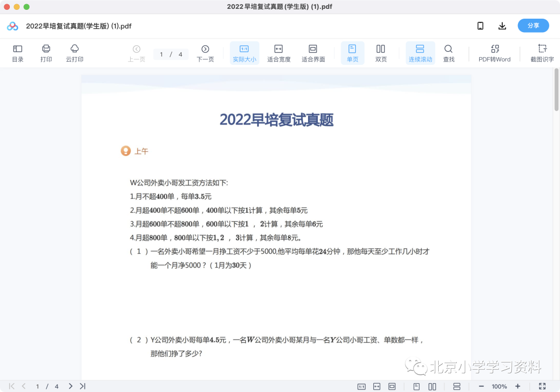The height and width of the screenshot is (392, 560).
Task: Click the line 4.月超800单
Action: click(x=216, y=238)
